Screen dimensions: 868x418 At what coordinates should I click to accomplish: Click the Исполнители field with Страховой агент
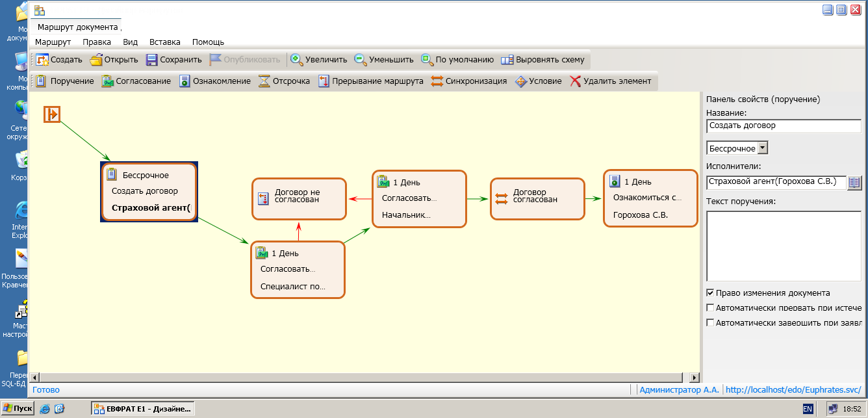(x=776, y=183)
